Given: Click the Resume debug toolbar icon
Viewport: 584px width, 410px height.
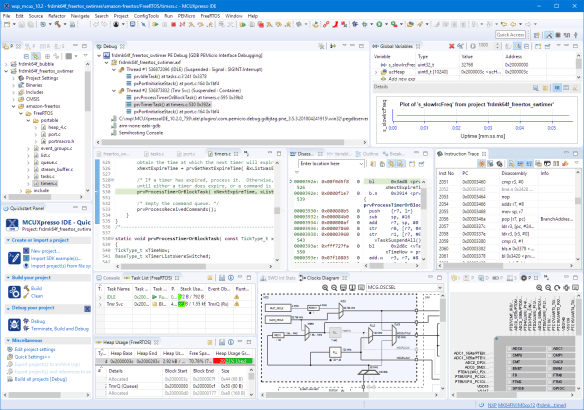Looking at the screenshot, I should click(x=156, y=25).
